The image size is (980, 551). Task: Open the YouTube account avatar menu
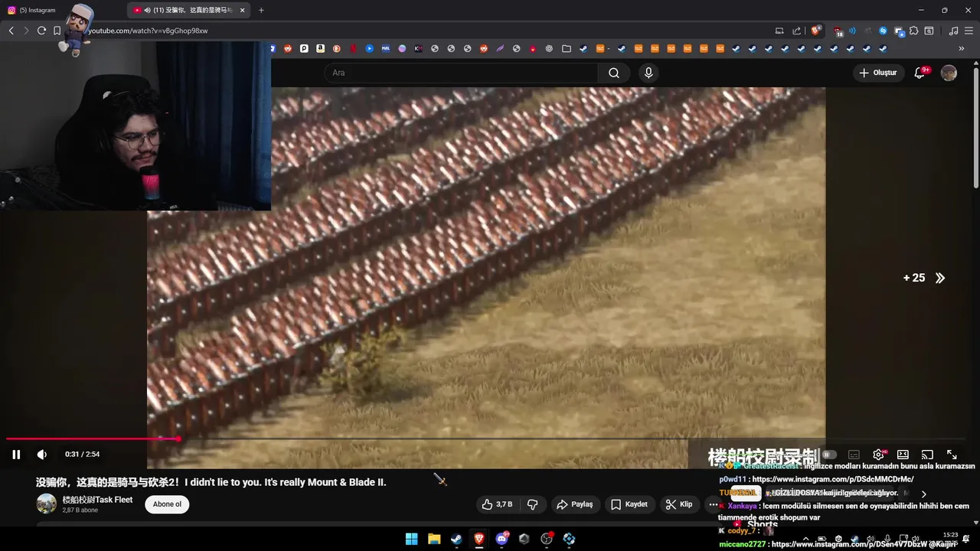pos(949,73)
